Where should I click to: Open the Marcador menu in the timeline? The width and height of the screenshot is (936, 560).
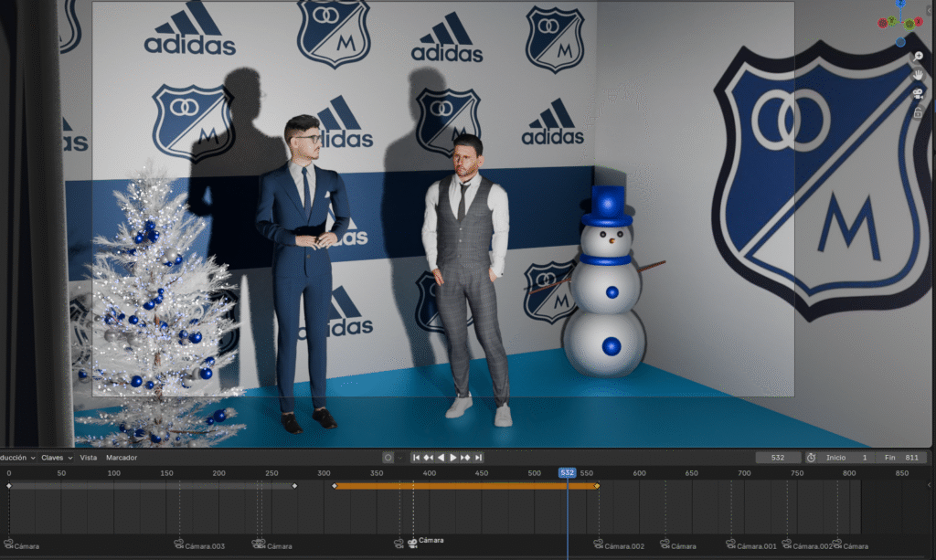pyautogui.click(x=122, y=457)
